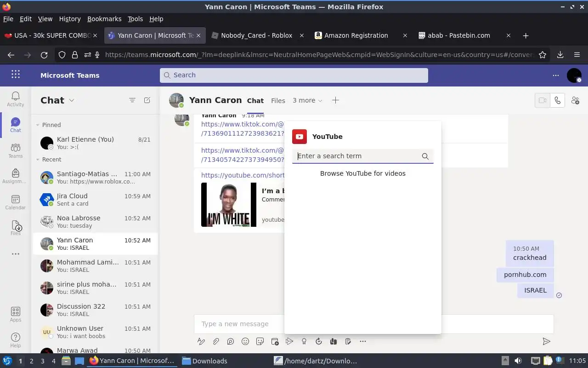This screenshot has width=588, height=368.
Task: Open the I'M WHITE video thumbnail
Action: [229, 205]
